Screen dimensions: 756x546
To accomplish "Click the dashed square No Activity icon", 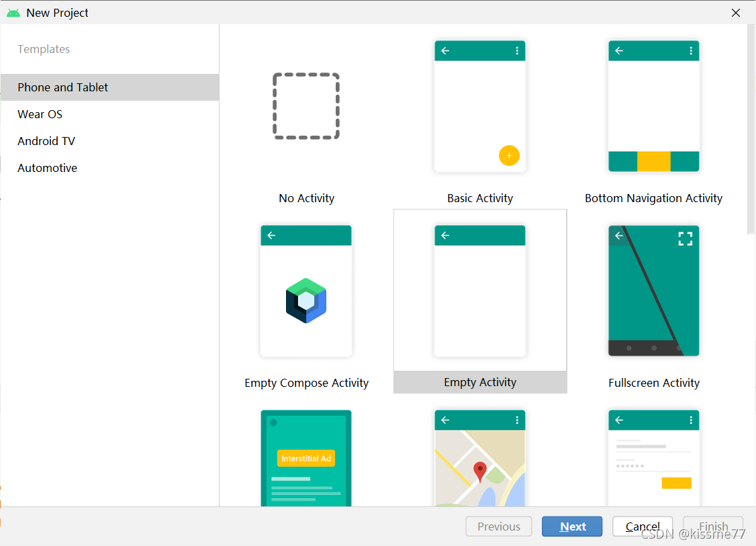I will [x=306, y=106].
